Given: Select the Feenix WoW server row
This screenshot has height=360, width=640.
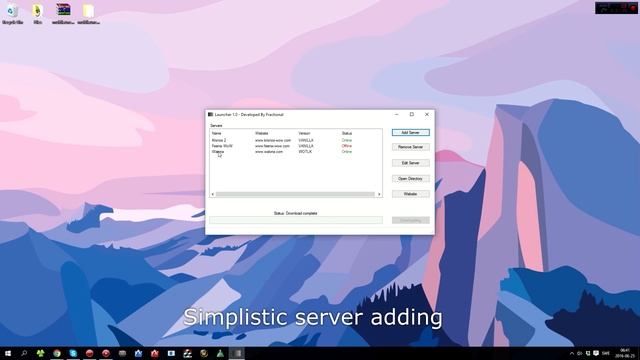Looking at the screenshot, I should pos(296,146).
